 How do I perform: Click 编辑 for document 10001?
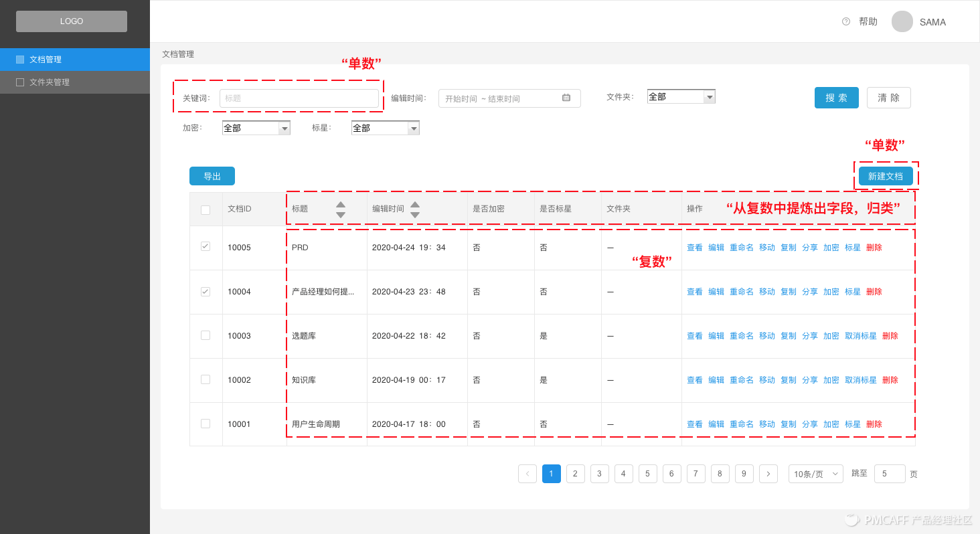[716, 424]
